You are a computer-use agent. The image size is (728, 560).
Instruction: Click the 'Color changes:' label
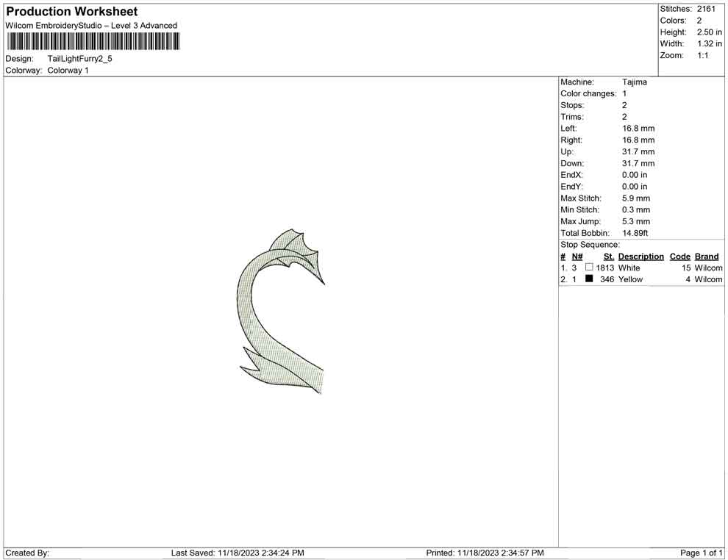pos(588,93)
